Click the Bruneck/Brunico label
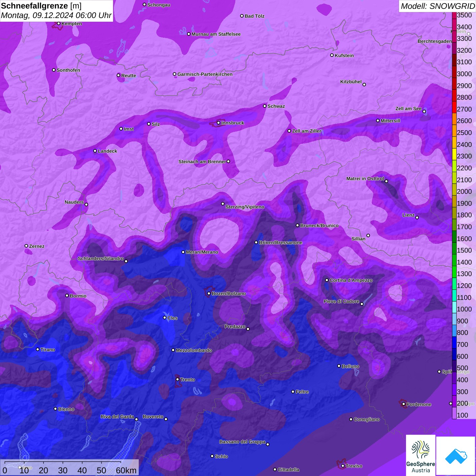The image size is (476, 476). pos(319,225)
